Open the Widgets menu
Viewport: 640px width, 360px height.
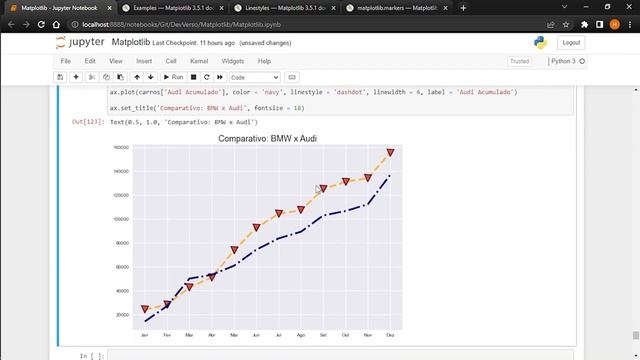(233, 61)
